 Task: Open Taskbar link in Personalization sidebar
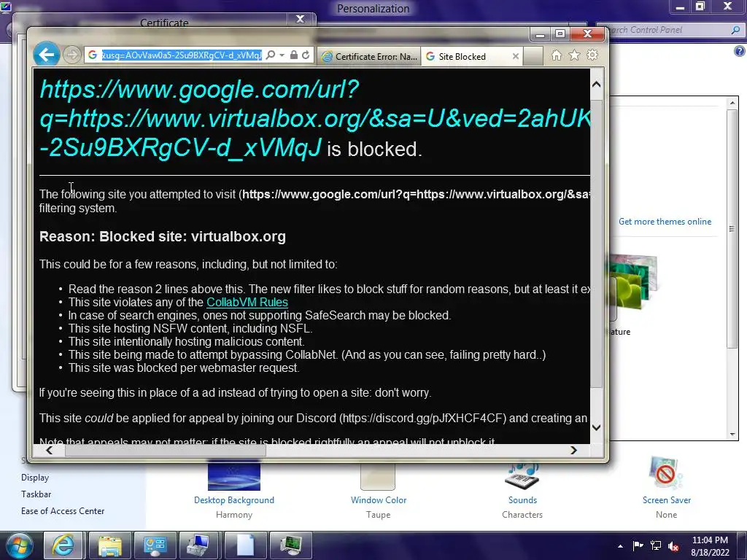[36, 494]
